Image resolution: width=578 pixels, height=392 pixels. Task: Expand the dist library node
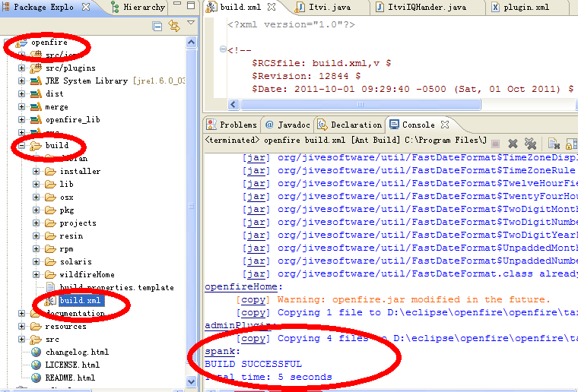coord(21,94)
